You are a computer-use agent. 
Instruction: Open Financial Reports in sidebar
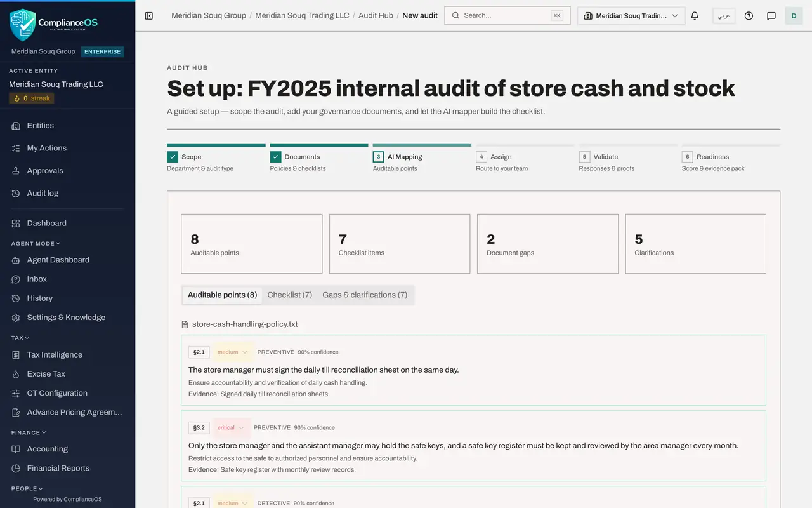[68, 468]
